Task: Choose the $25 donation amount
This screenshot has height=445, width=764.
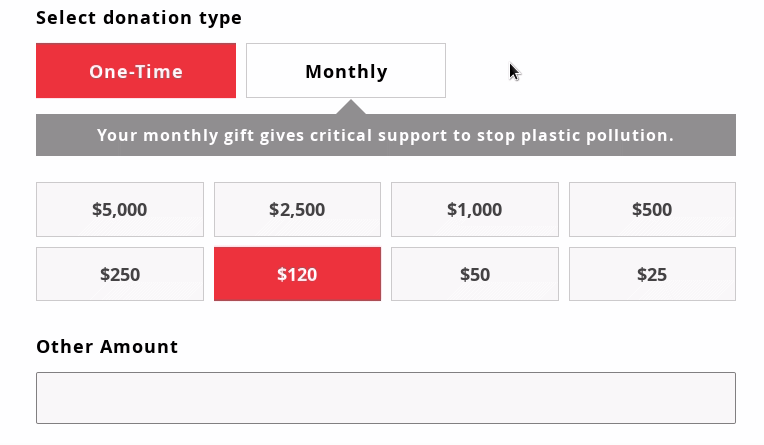Action: pyautogui.click(x=652, y=274)
